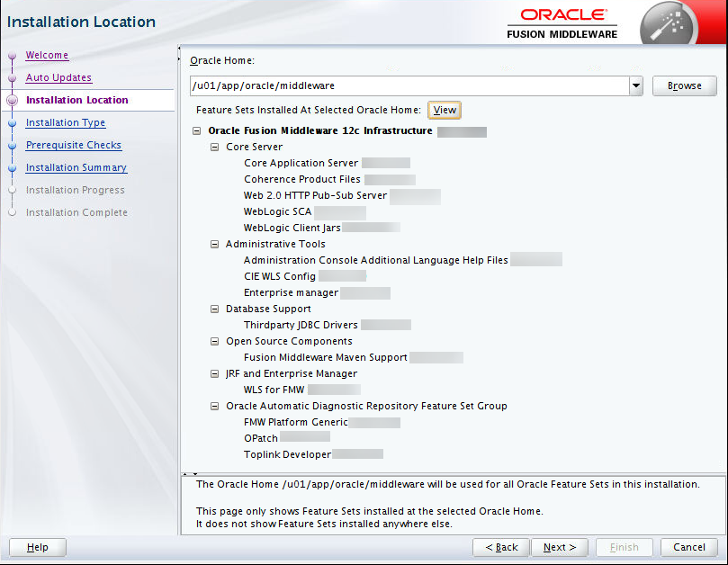Viewport: 728px width, 565px height.
Task: Open the Auto Updates step link
Action: [58, 77]
